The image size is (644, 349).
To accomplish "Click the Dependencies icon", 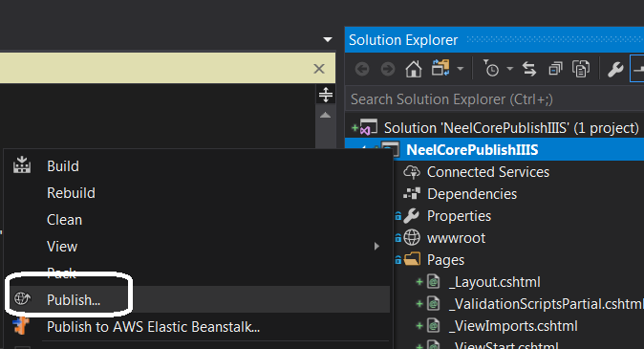I will click(x=412, y=193).
